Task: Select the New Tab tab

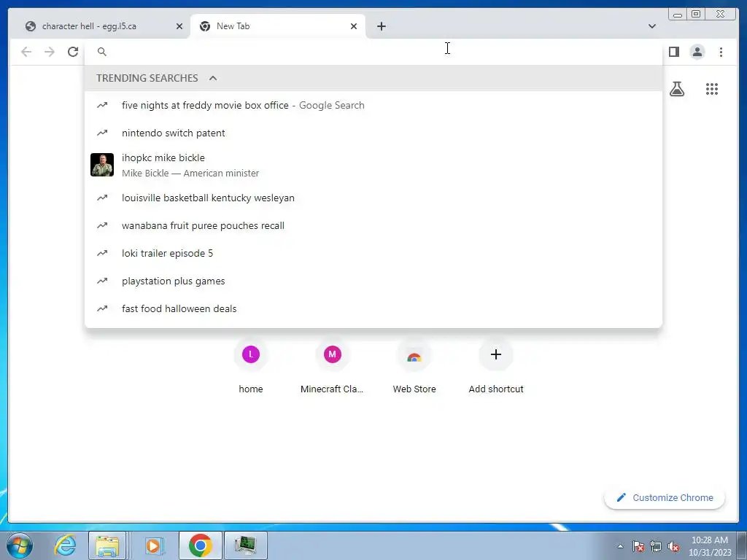Action: tap(278, 26)
